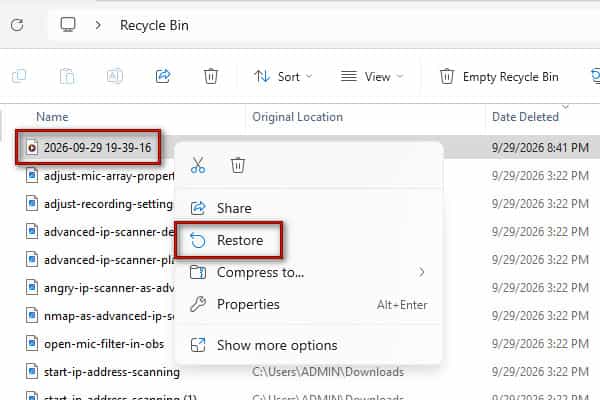Viewport: 600px width, 400px height.
Task: Select the adjust-mic-array-proper file
Action: click(109, 176)
